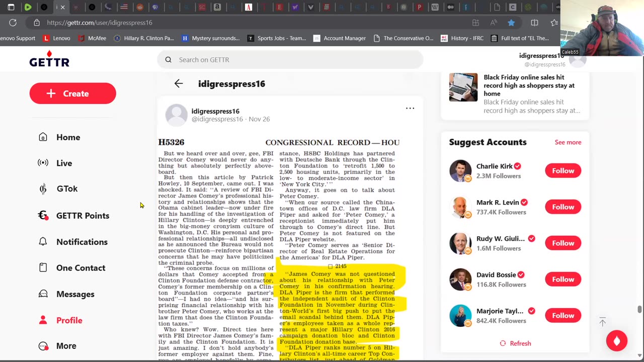Image resolution: width=644 pixels, height=362 pixels.
Task: Switch to the red Adobe 'A' tab
Action: point(248,7)
